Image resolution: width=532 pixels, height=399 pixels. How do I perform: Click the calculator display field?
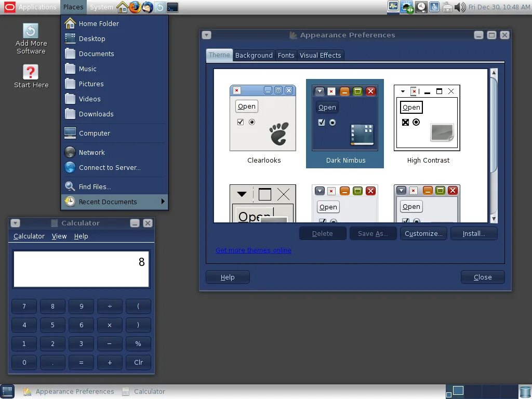(81, 269)
